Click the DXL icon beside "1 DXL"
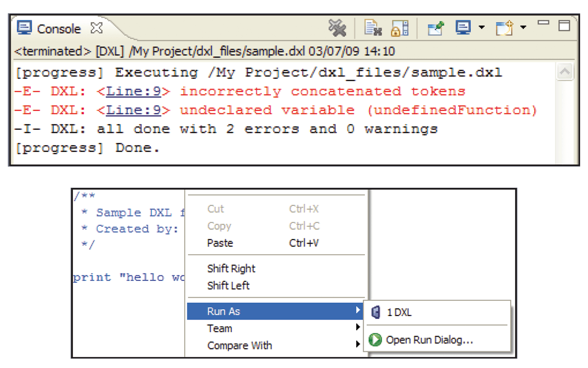The width and height of the screenshot is (588, 368). 375,313
